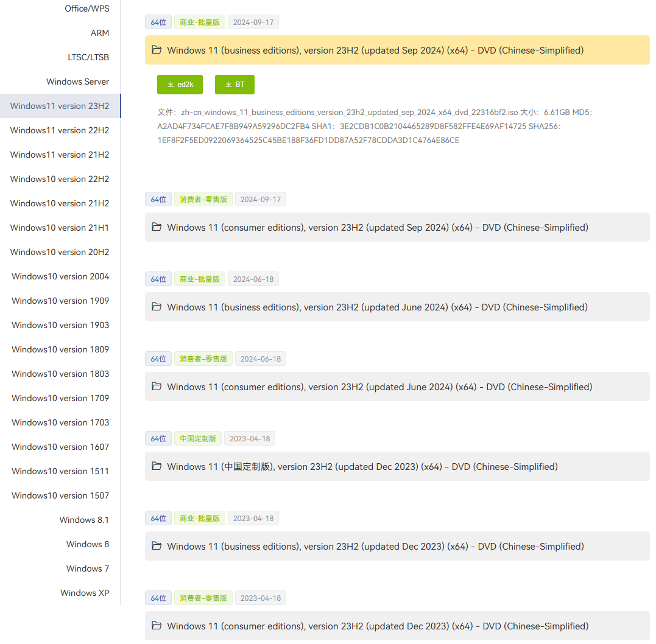The image size is (656, 644).
Task: Open the Windows 7 category
Action: [88, 569]
